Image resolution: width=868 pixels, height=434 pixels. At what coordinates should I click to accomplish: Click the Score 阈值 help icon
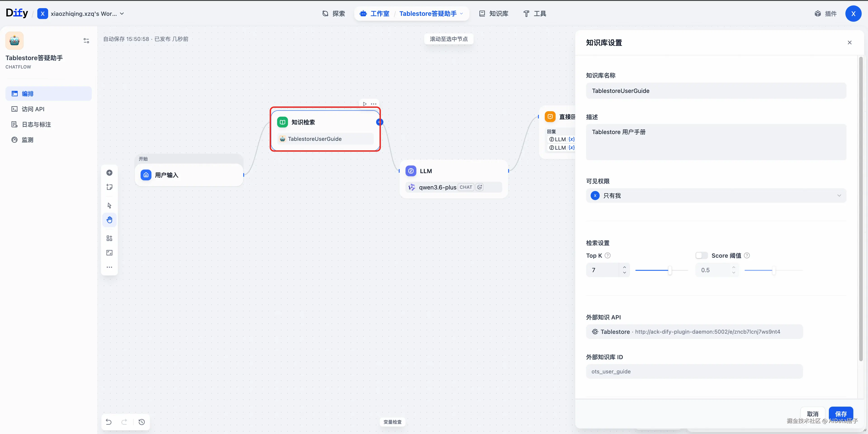coord(747,255)
